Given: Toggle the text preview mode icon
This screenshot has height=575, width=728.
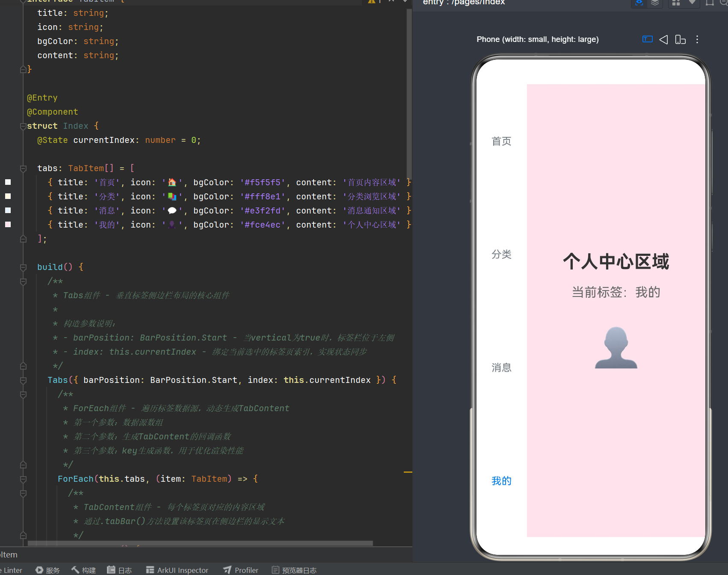Looking at the screenshot, I should (x=648, y=39).
